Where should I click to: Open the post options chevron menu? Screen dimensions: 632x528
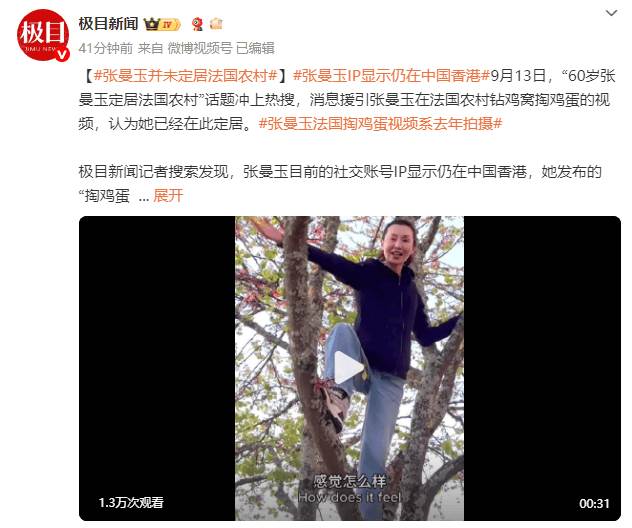point(611,13)
